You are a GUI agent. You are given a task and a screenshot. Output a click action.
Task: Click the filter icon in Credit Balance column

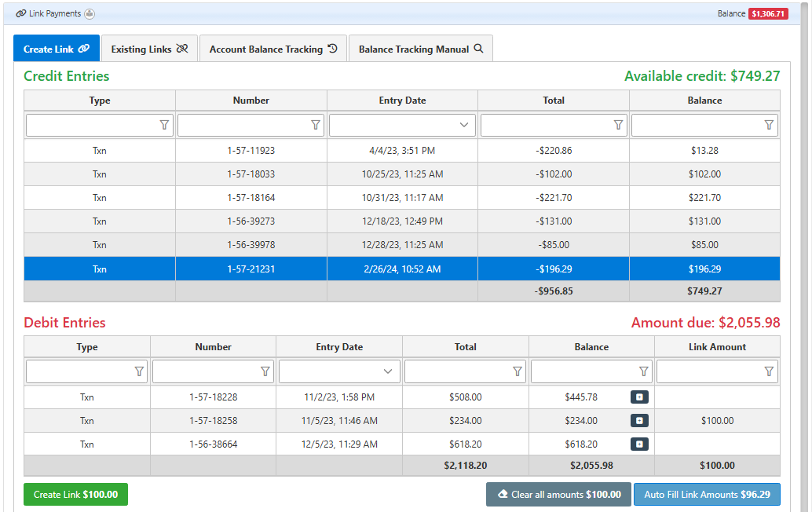[769, 125]
